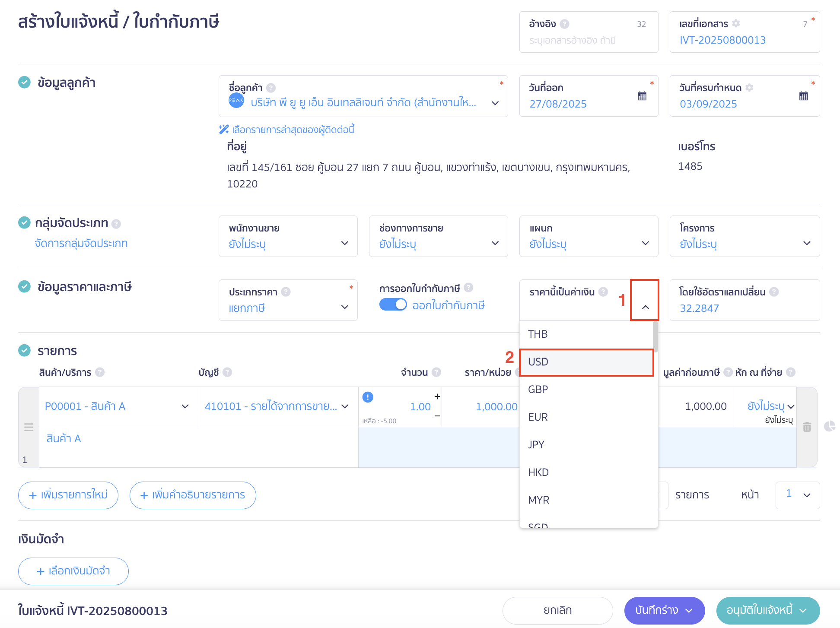Click the จัดการกลุ่มจัดประเภท link
Viewport: 840px width, 628px height.
click(81, 243)
